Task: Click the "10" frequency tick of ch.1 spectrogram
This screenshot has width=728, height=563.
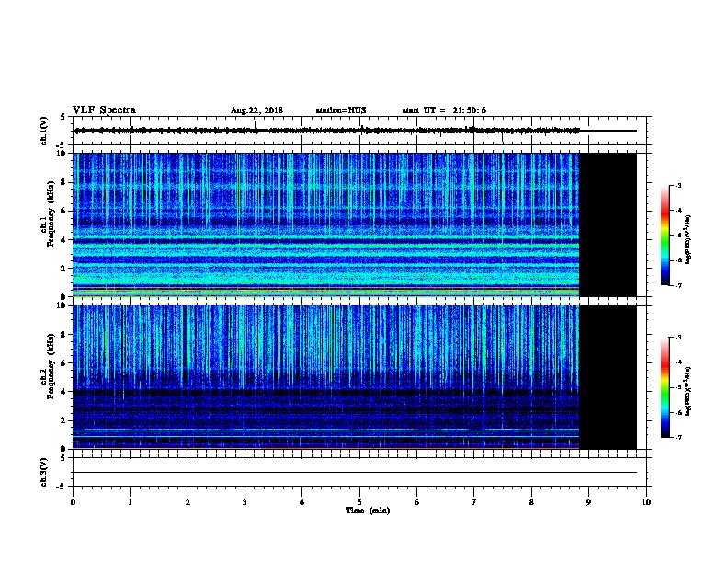Action: (62, 154)
